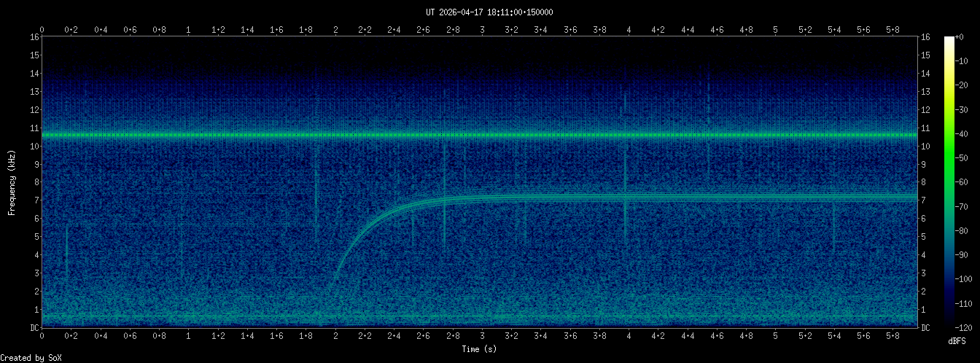Viewport: 980px width, 363px height.
Task: Click the DC label on the left frequency axis
Action: tap(34, 328)
